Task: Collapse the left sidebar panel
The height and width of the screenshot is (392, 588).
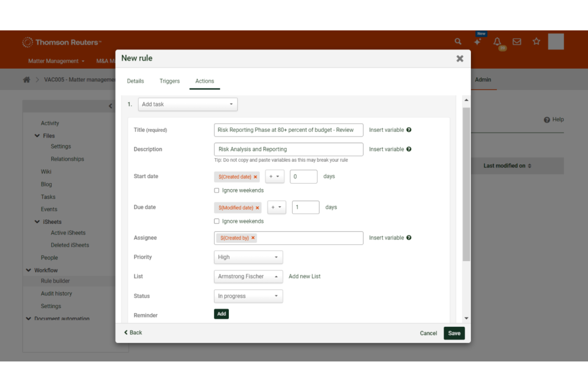Action: [110, 106]
